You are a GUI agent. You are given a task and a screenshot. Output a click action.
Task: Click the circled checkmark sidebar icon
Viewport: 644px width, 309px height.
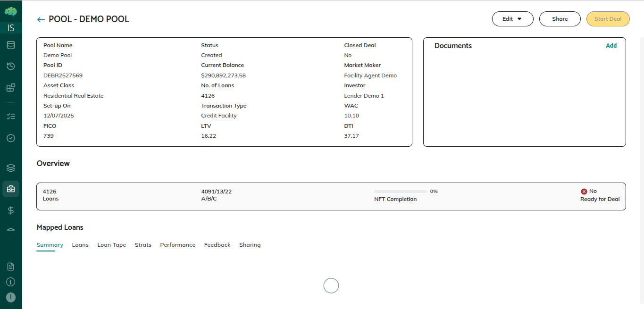(x=11, y=138)
